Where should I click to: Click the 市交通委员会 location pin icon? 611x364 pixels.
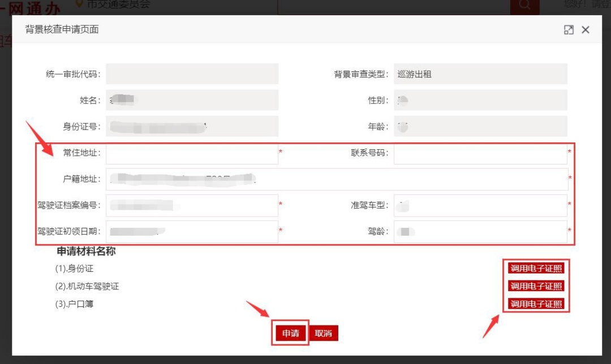coord(79,5)
